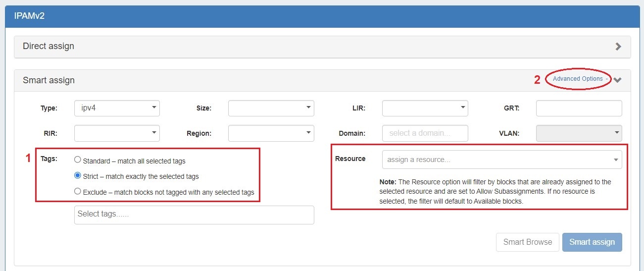Expand the LIR dropdown list
Screen dimensions: 644x271
coord(425,108)
